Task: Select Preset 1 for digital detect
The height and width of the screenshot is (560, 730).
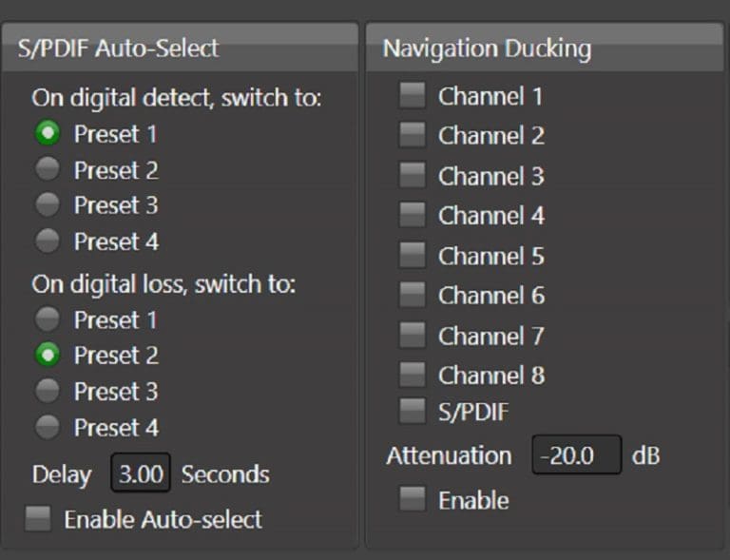Action: click(x=48, y=134)
